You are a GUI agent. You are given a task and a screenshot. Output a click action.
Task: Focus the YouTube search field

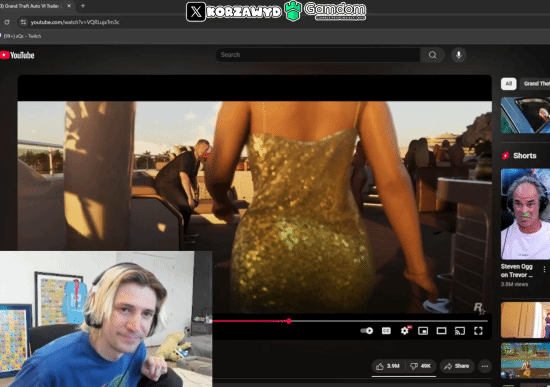coord(318,55)
